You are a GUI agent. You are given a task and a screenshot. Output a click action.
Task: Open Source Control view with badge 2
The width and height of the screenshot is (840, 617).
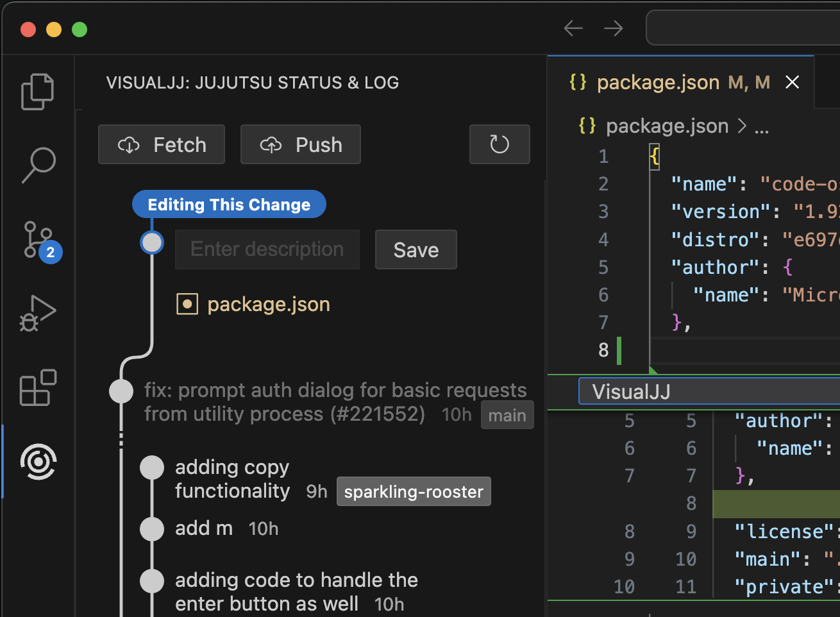pos(39,240)
